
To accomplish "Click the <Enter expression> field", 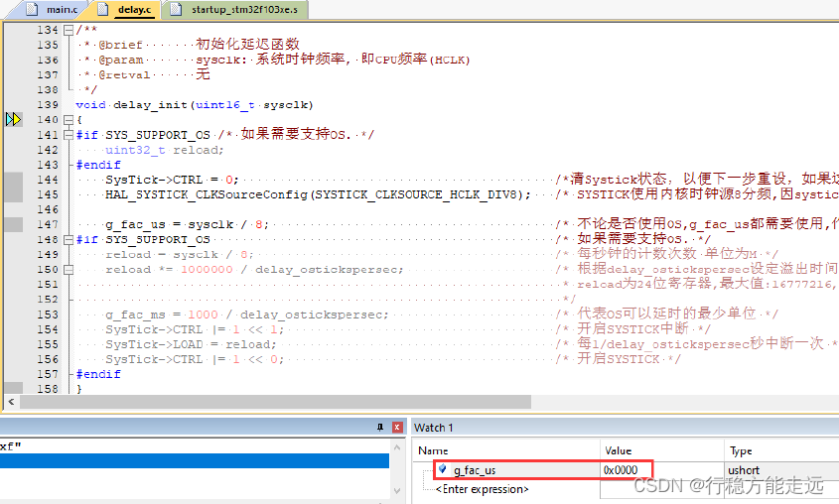I will tap(483, 489).
